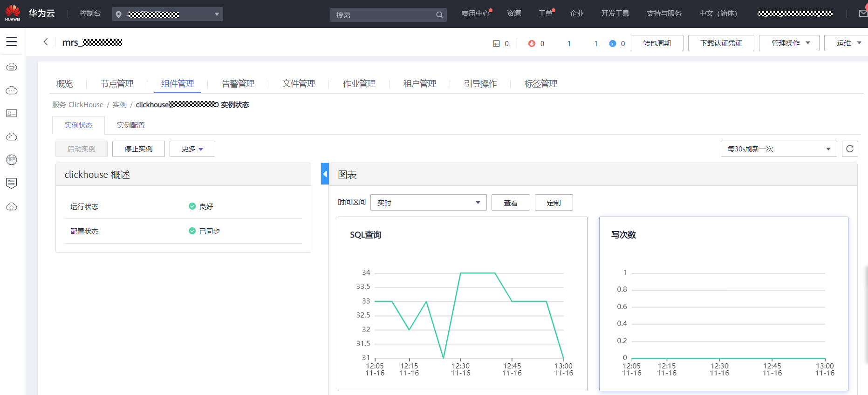This screenshot has height=395, width=868.
Task: Open the region selector dropdown
Action: (168, 14)
